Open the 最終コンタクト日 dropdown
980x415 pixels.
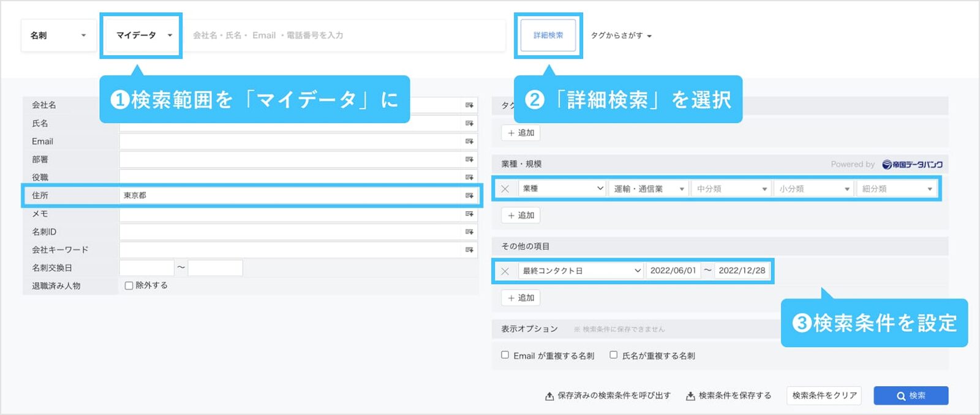[x=581, y=271]
